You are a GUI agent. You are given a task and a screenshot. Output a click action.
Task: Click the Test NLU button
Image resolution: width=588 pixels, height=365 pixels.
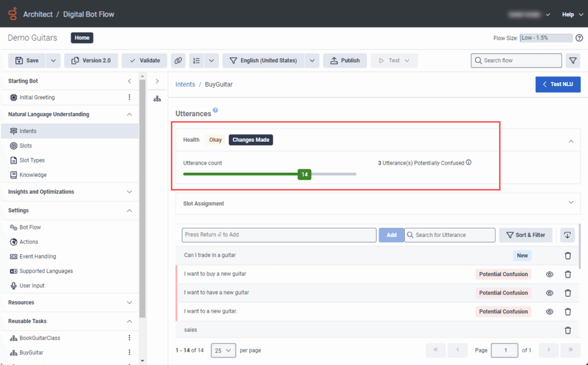coord(558,84)
